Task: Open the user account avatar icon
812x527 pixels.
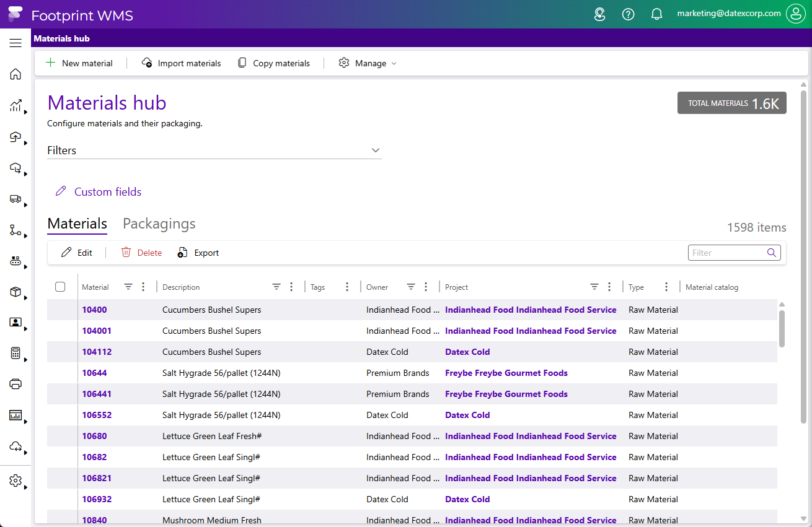Action: pos(795,14)
